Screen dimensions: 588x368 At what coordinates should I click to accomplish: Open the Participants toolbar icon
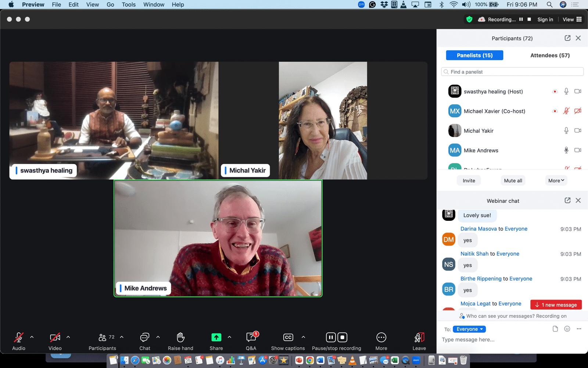coord(103,337)
